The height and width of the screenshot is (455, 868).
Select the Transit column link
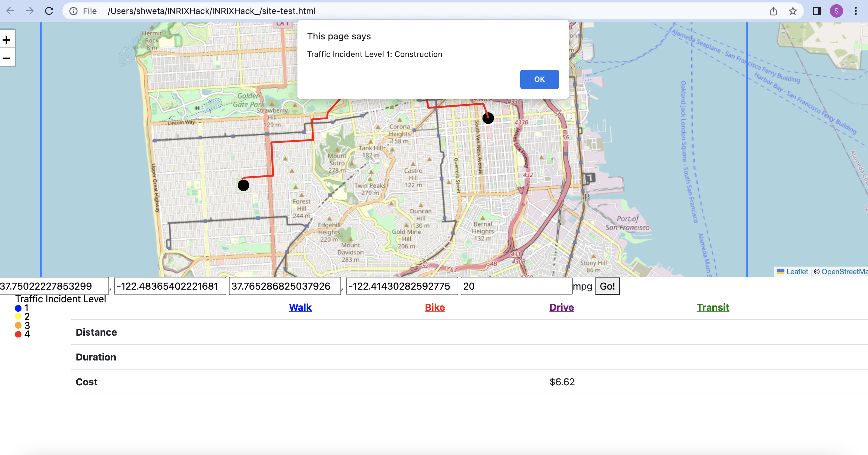(713, 307)
